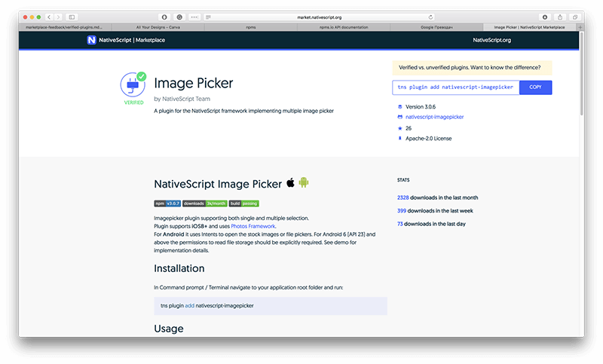Click the 'Apache-2.0 License' text
The image size is (603, 364).
point(428,139)
